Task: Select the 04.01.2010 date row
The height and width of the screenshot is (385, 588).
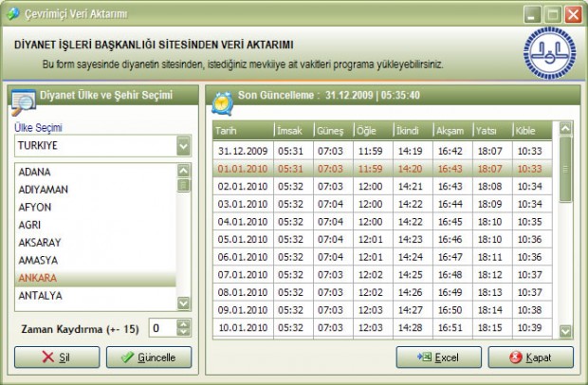Action: coord(382,222)
